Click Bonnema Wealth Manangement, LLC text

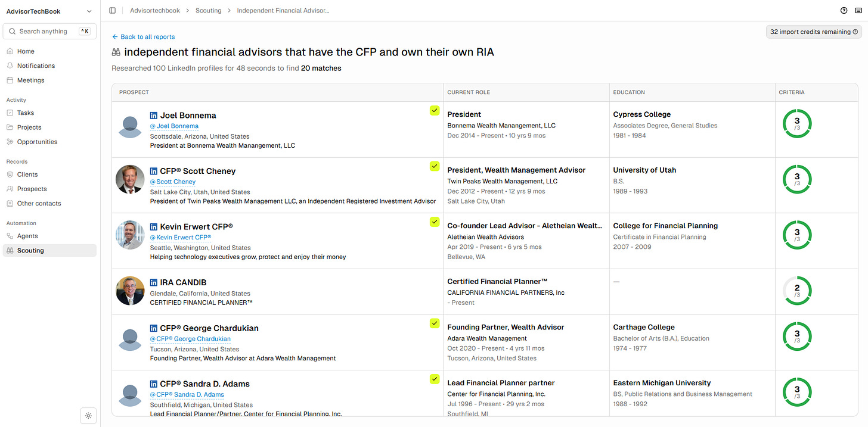point(501,126)
